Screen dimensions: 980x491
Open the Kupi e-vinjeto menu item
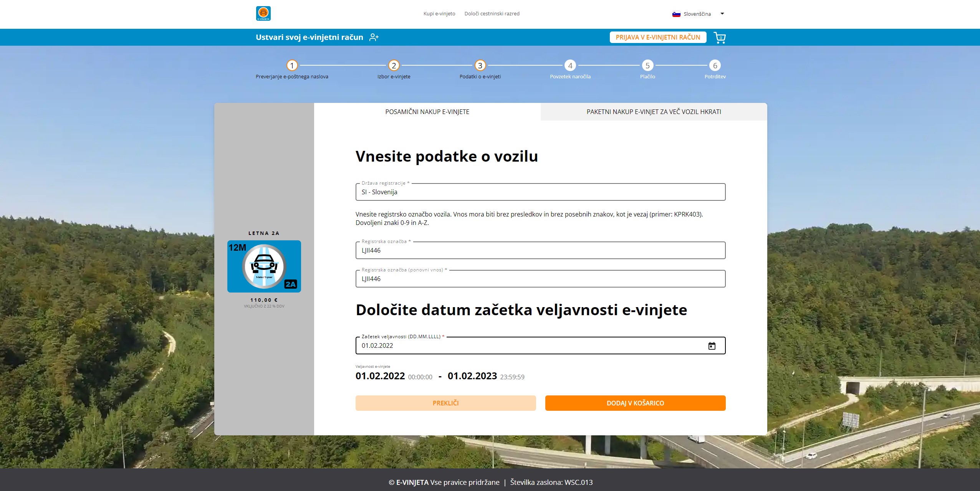coord(439,13)
